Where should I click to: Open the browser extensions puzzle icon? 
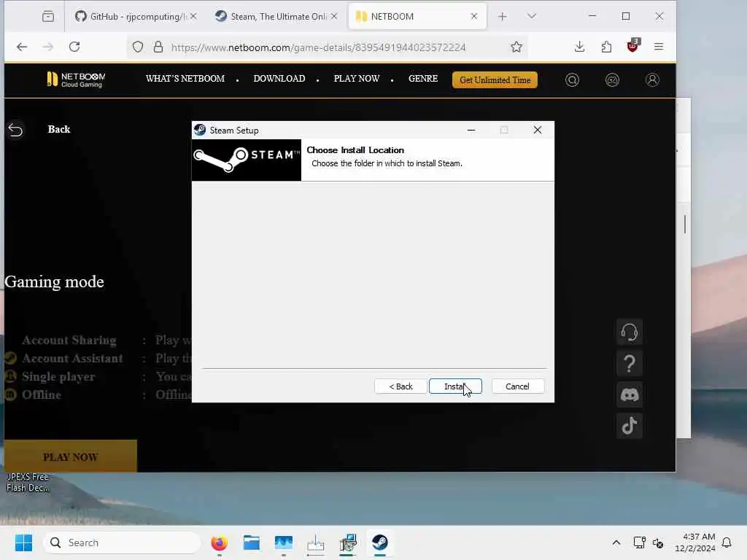606,47
